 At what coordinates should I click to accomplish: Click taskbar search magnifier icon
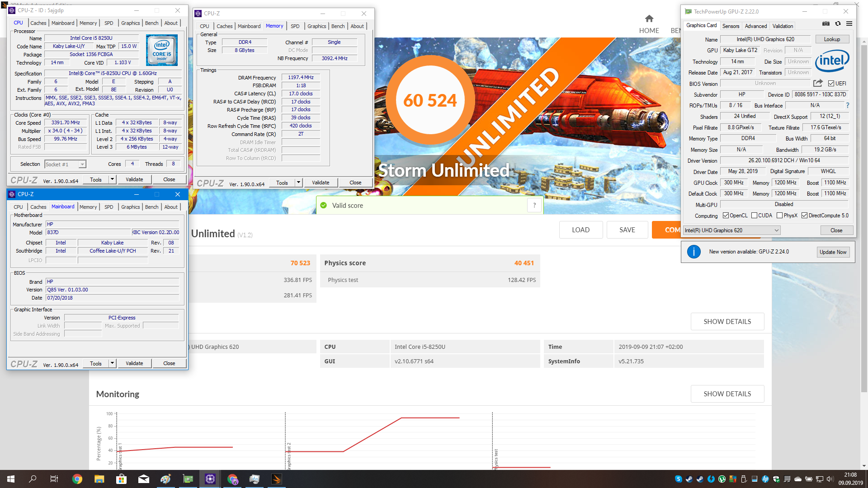coord(33,479)
